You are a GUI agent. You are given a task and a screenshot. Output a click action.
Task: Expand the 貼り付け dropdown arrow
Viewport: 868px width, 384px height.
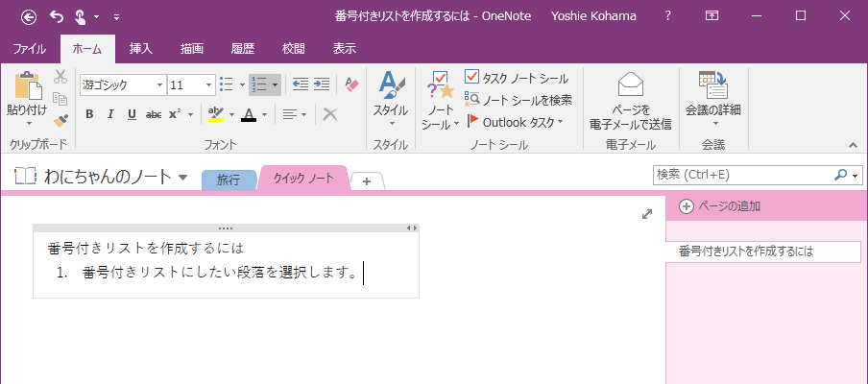pyautogui.click(x=29, y=124)
